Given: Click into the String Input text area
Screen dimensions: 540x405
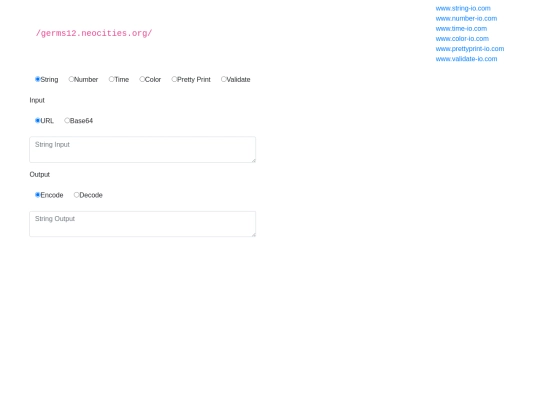Looking at the screenshot, I should point(143,149).
